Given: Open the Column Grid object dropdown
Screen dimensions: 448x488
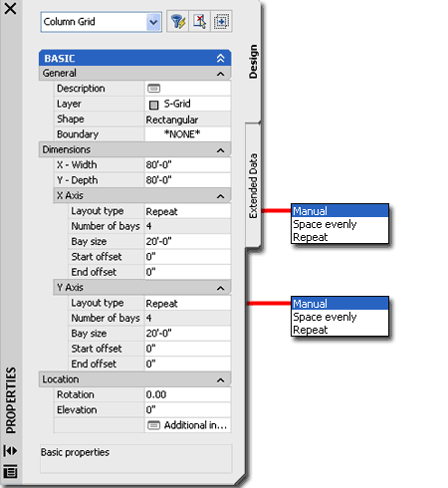Looking at the screenshot, I should (x=153, y=22).
